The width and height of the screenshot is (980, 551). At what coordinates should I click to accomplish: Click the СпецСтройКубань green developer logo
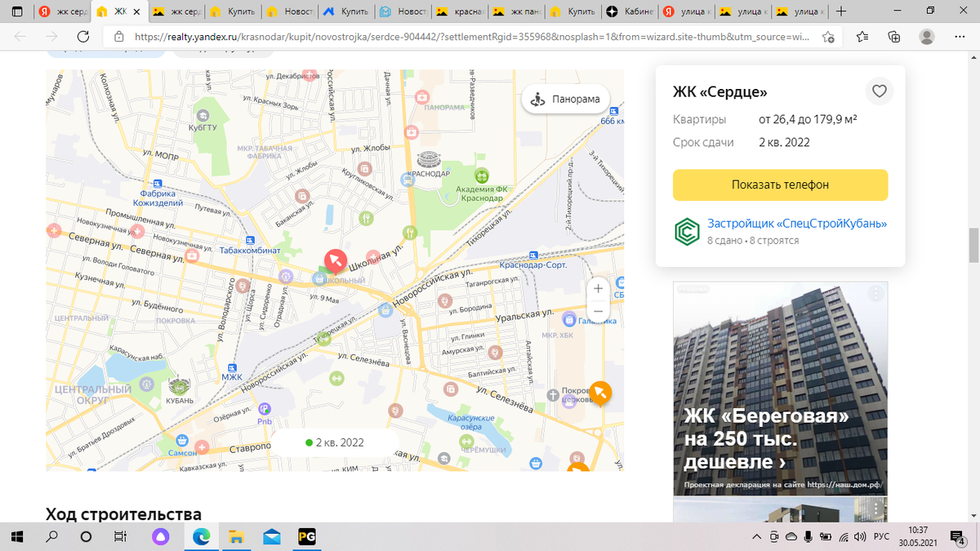686,232
